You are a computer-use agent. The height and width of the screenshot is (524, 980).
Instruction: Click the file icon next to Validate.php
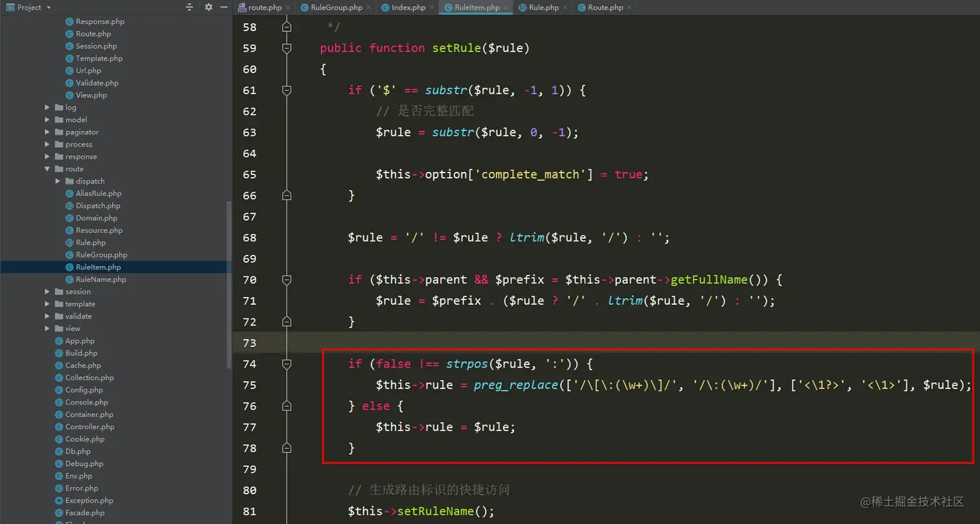point(69,82)
